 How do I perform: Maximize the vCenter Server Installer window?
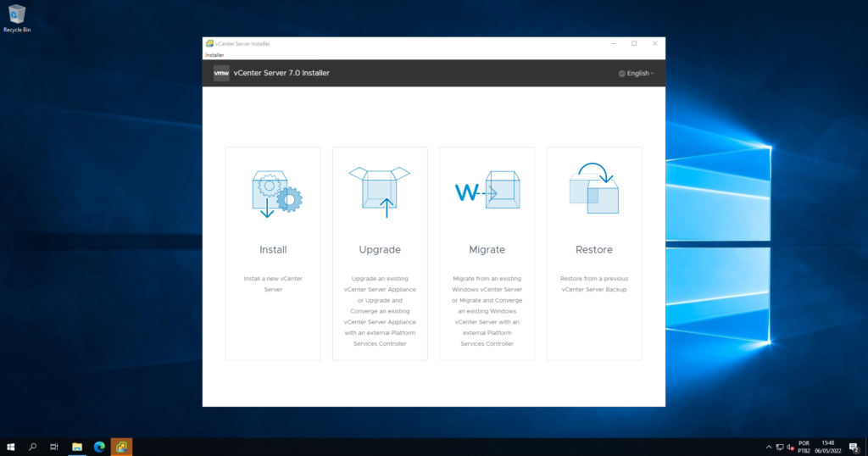(634, 44)
